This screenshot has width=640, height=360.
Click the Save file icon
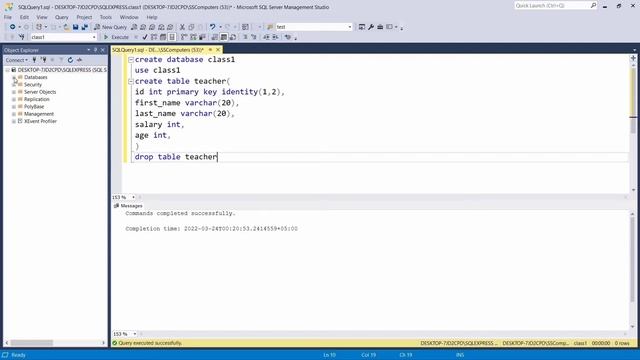[76, 27]
